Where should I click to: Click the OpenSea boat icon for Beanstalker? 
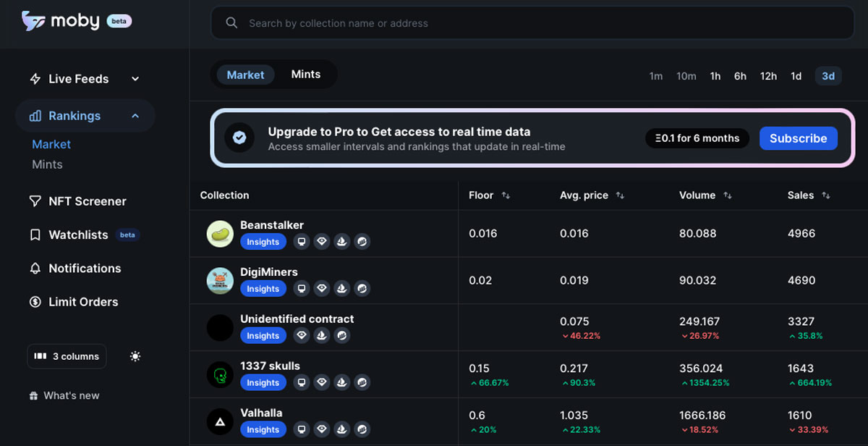click(342, 242)
